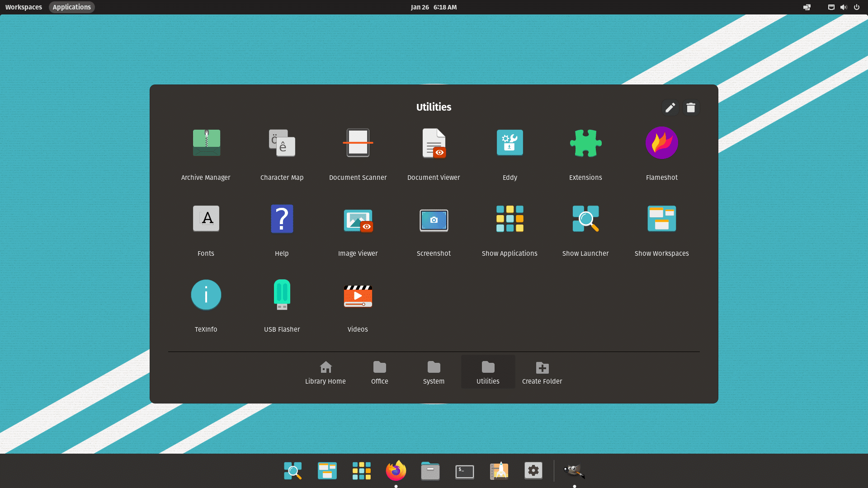This screenshot has width=868, height=488.
Task: Click the Firefox browser dock icon
Action: [x=396, y=470]
